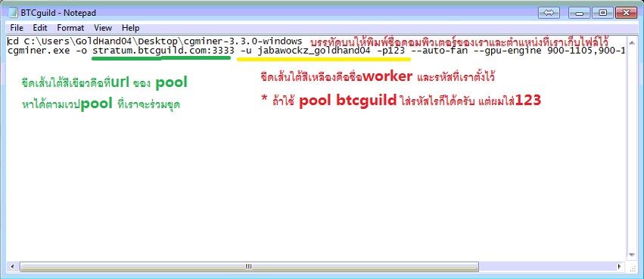
Task: Click the vertical scrollbar up arrow
Action: pos(633,42)
